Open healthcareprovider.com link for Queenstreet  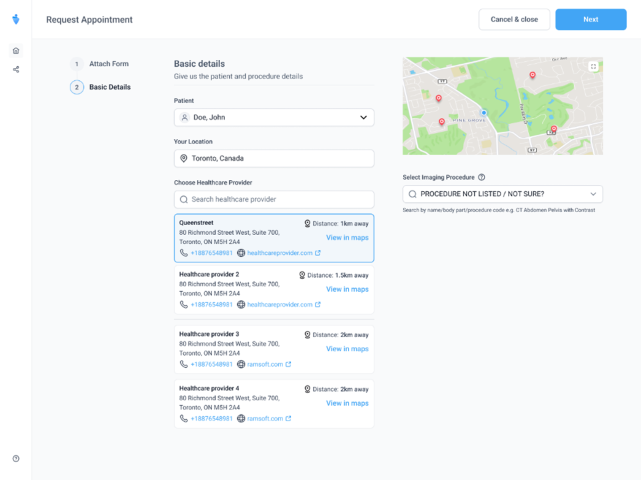coord(279,253)
